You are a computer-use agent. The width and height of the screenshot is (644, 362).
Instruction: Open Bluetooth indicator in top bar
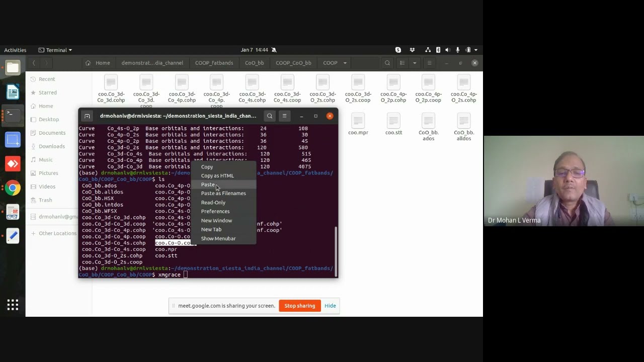[438, 50]
